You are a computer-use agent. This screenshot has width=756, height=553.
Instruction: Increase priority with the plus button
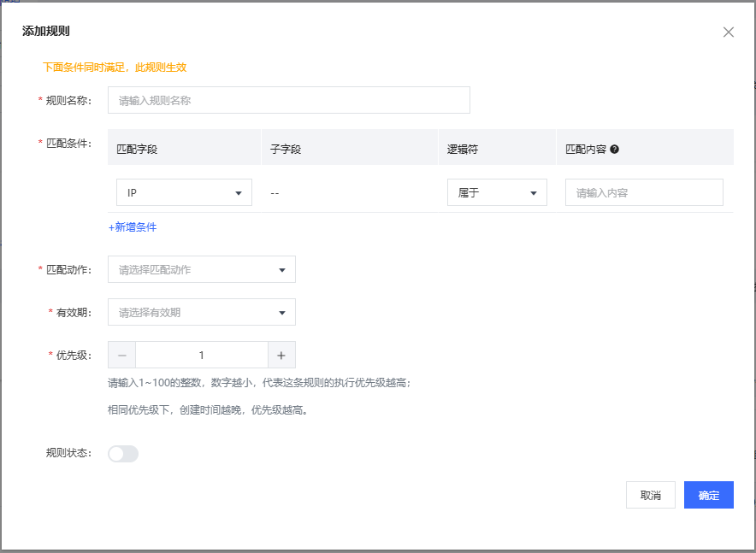click(281, 356)
